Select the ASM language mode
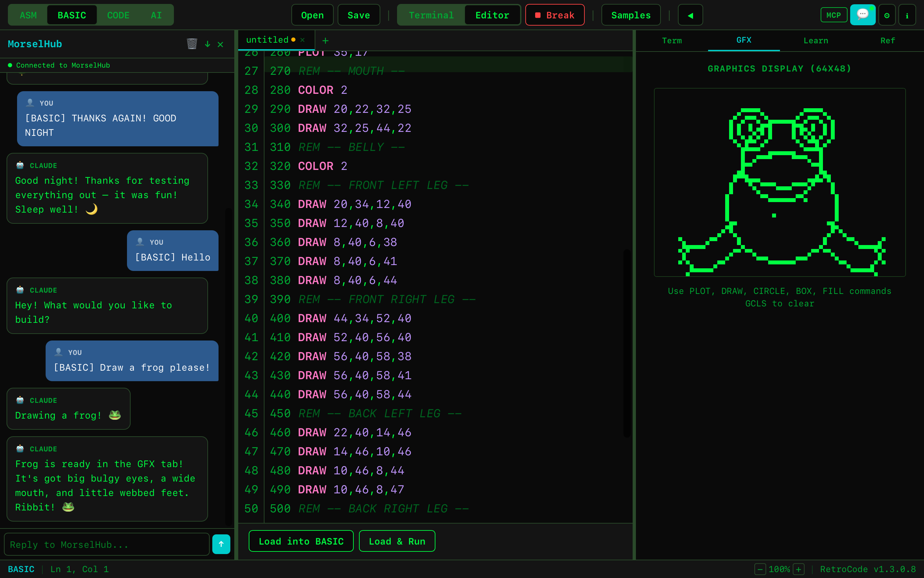The width and height of the screenshot is (924, 578). (x=28, y=15)
